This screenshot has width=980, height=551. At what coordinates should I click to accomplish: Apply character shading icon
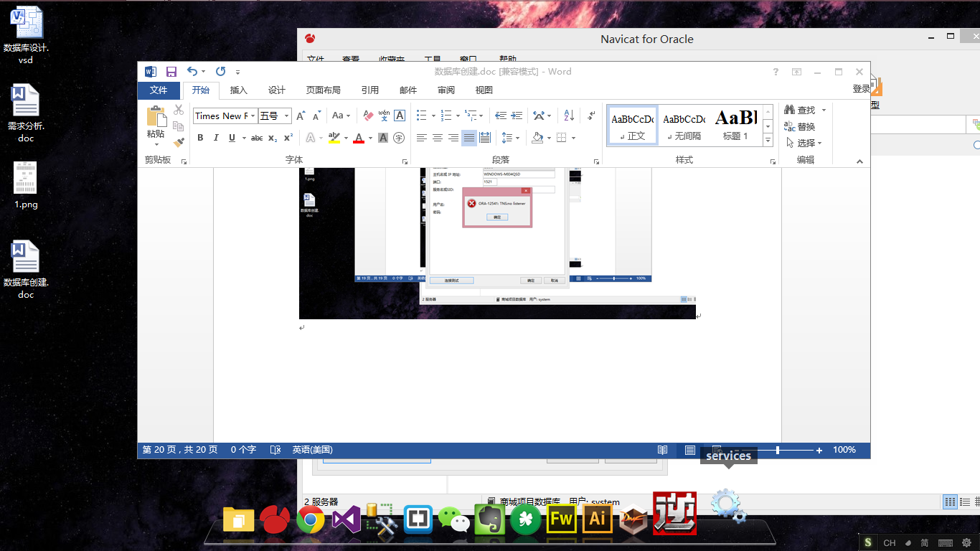coord(383,138)
